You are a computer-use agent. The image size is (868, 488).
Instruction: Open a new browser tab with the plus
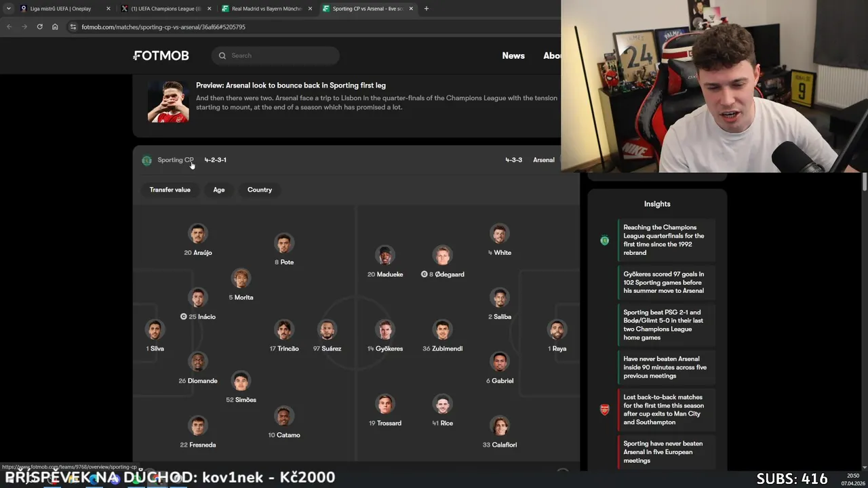click(426, 9)
